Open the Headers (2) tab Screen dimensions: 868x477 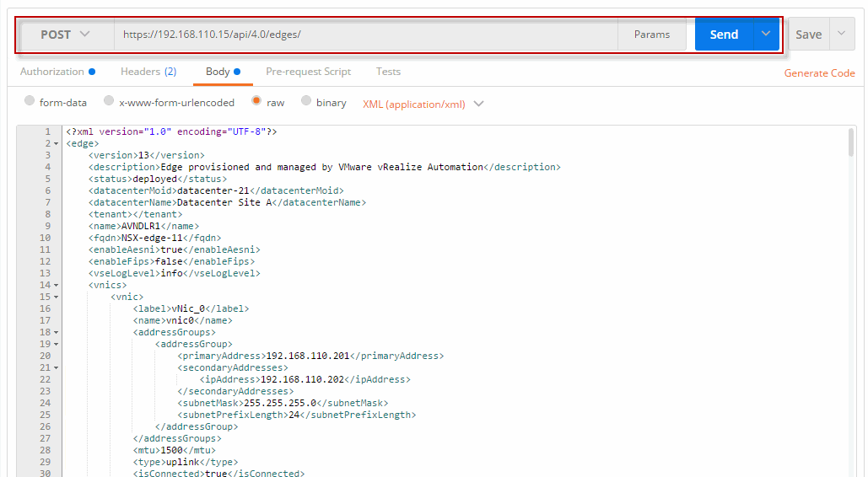coord(148,72)
